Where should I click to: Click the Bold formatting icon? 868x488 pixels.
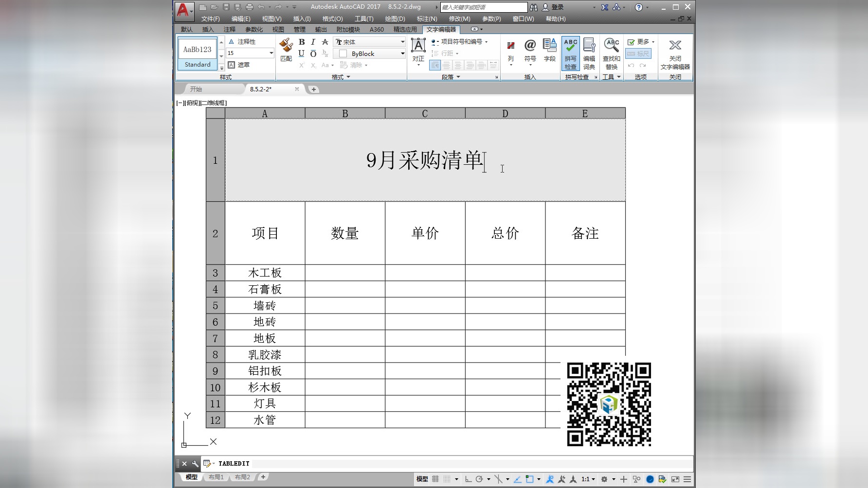click(302, 42)
